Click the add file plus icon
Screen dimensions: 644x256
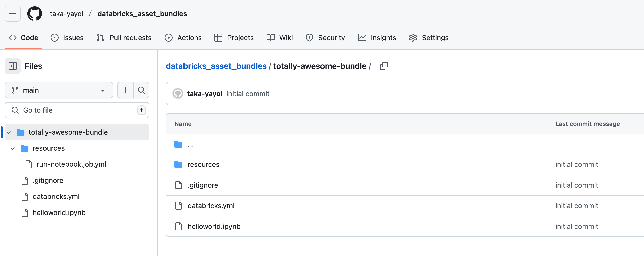[125, 90]
